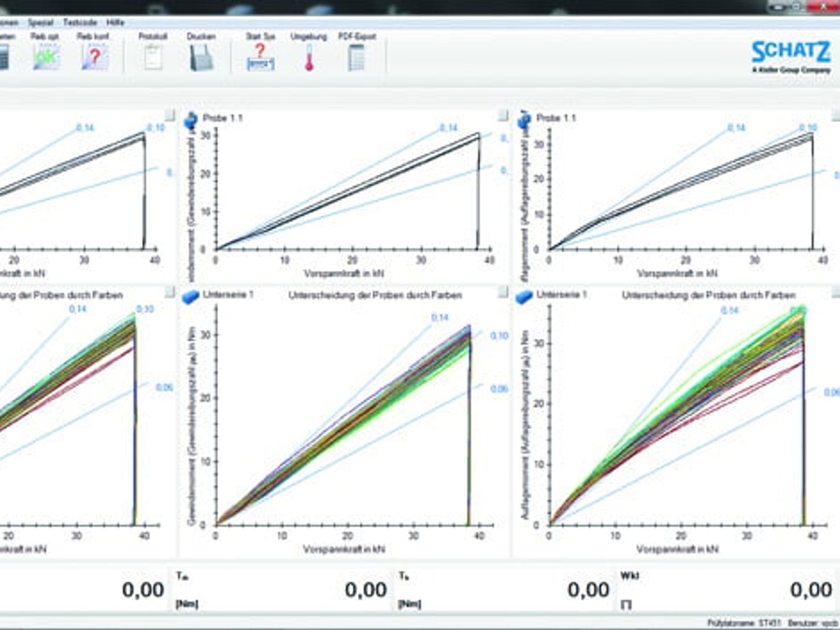Maximize the top-left chart with its corner button
Viewport: 840px width, 630px height.
click(169, 115)
